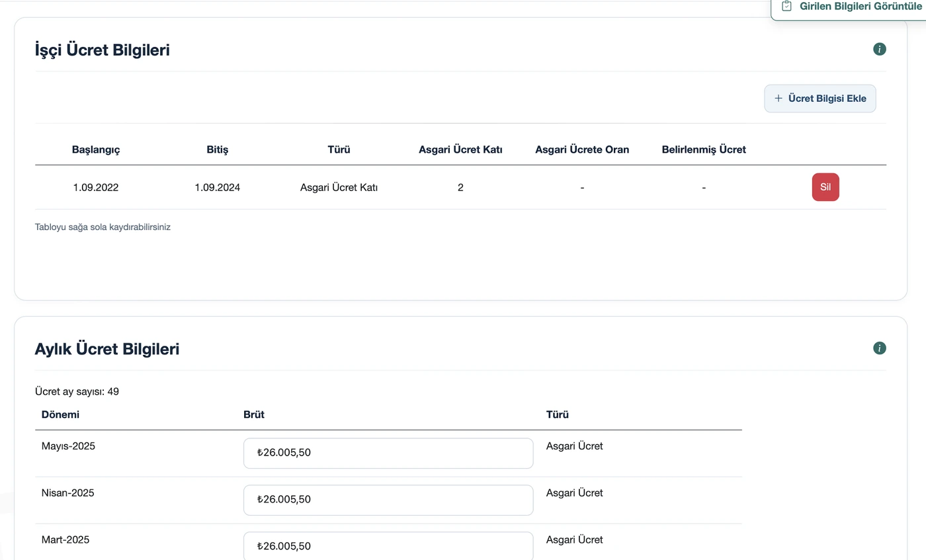This screenshot has width=926, height=560.
Task: Click the Mayıs-2025 period label
Action: point(68,446)
